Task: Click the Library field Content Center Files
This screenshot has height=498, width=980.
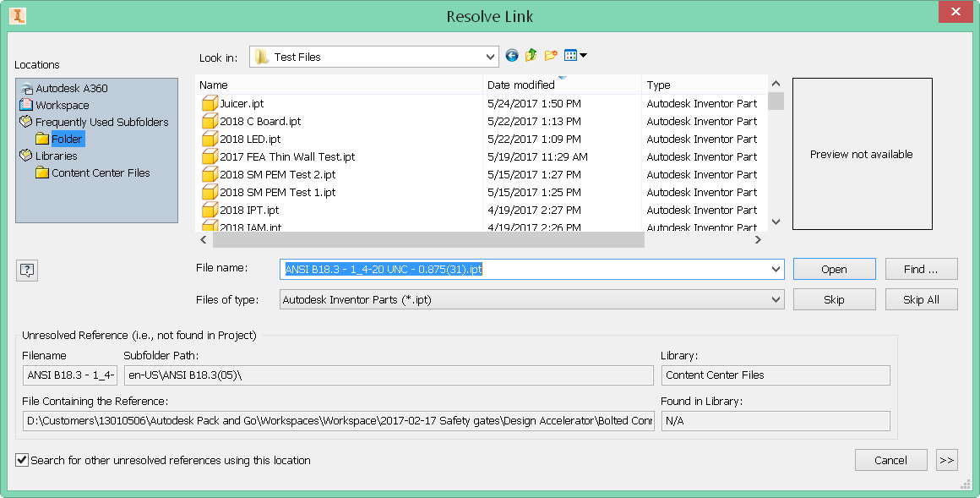Action: click(x=776, y=375)
